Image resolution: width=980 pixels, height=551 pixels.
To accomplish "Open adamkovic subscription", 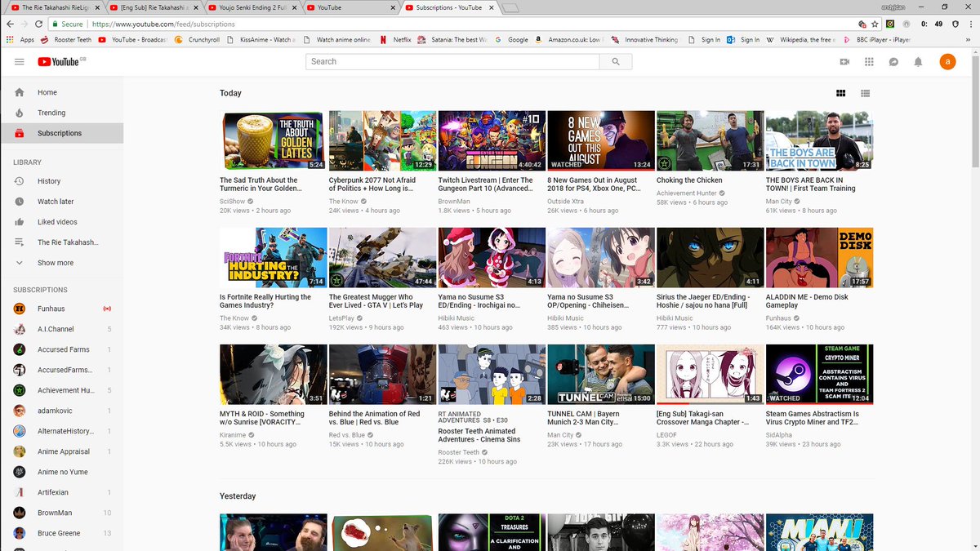I will 61,411.
